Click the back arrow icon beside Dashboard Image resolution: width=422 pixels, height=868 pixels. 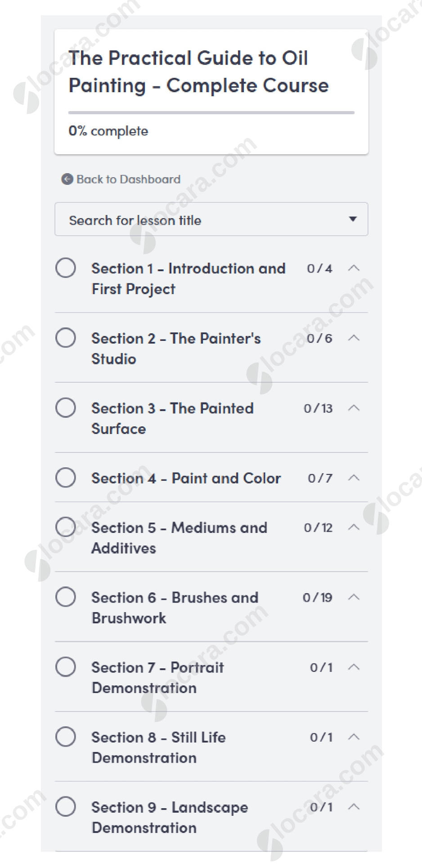pos(67,179)
